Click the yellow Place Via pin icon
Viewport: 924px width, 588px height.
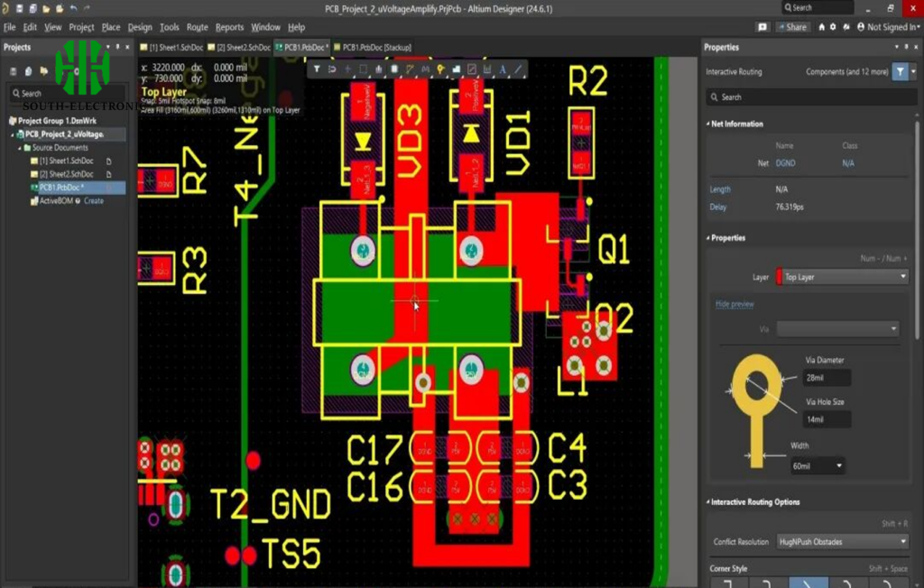[x=440, y=69]
